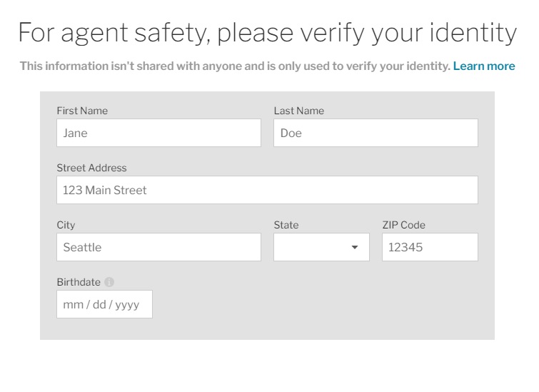Image resolution: width=539 pixels, height=392 pixels.
Task: Open the Learn more link
Action: [484, 66]
